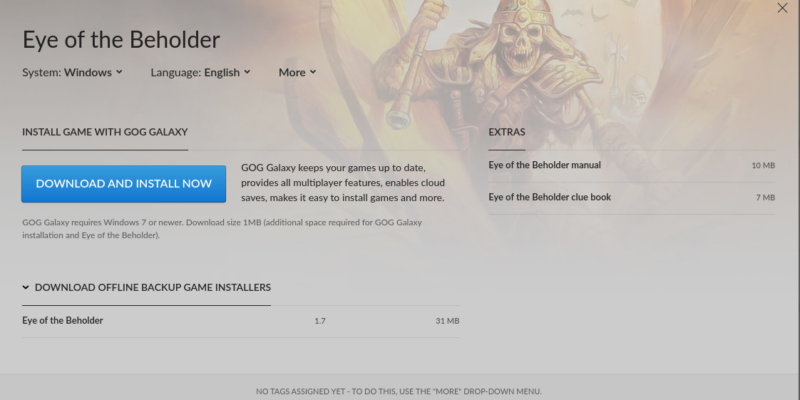The image size is (800, 400).
Task: Download the Eye of the Beholder clue book
Action: [x=632, y=197]
